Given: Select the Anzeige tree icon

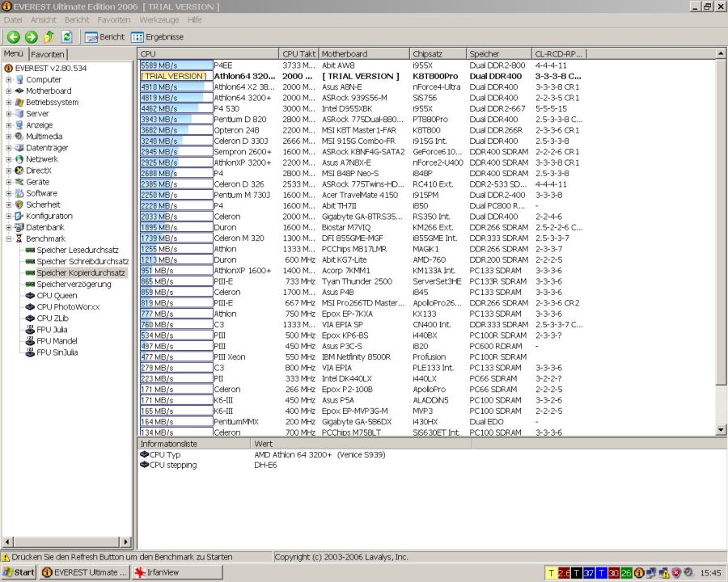Looking at the screenshot, I should pyautogui.click(x=19, y=124).
